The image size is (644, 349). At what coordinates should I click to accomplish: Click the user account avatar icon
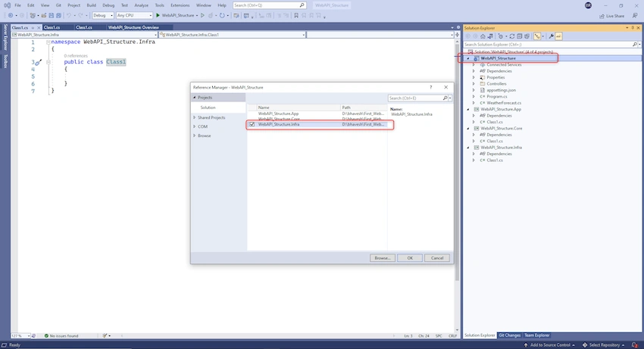pos(588,5)
